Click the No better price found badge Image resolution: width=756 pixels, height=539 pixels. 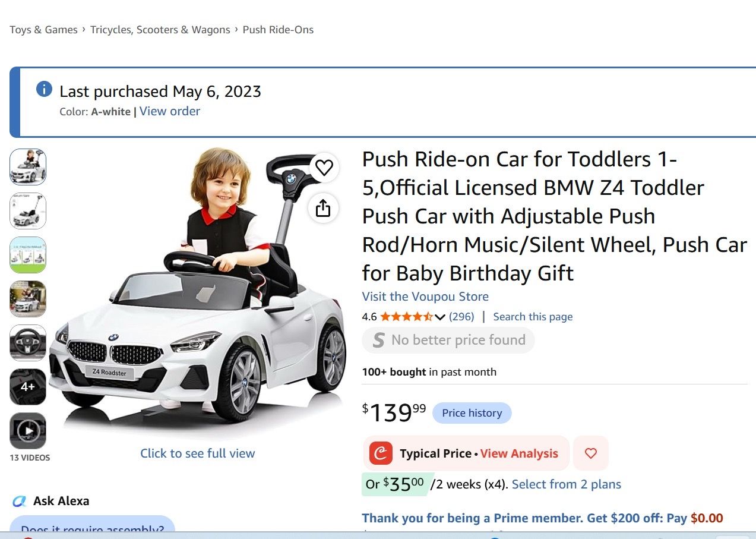pos(448,341)
